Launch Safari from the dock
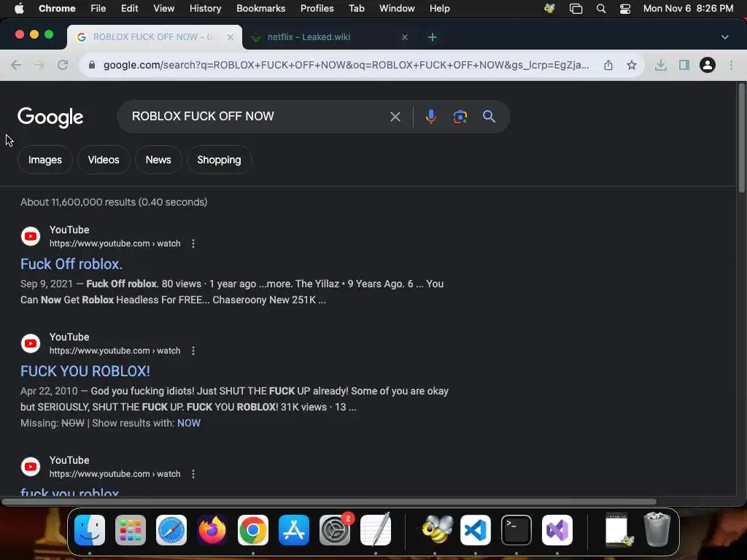The width and height of the screenshot is (747, 560). click(x=171, y=530)
